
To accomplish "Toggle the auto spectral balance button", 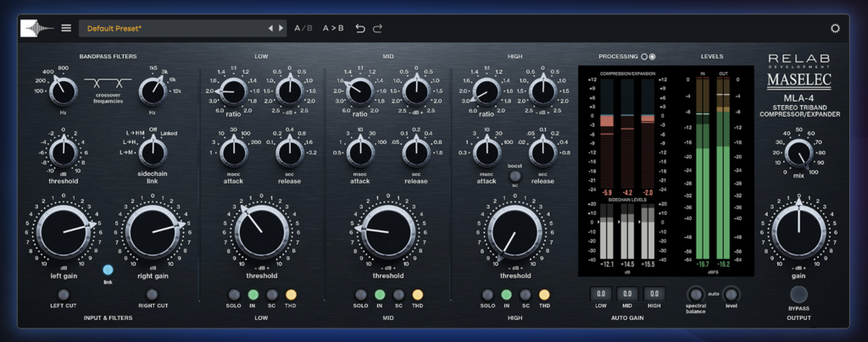I will [695, 294].
